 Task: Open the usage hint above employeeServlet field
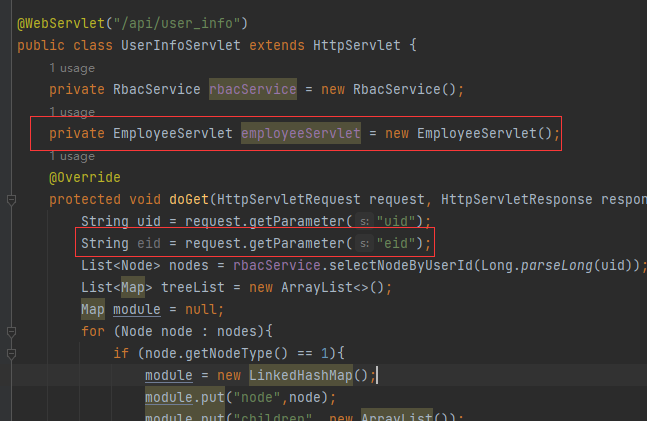coord(71,112)
